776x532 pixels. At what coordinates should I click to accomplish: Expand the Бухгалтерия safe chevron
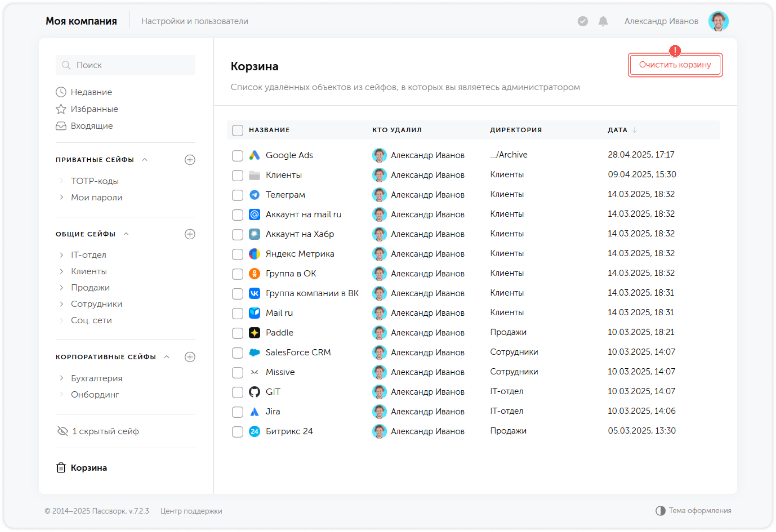[x=61, y=378]
